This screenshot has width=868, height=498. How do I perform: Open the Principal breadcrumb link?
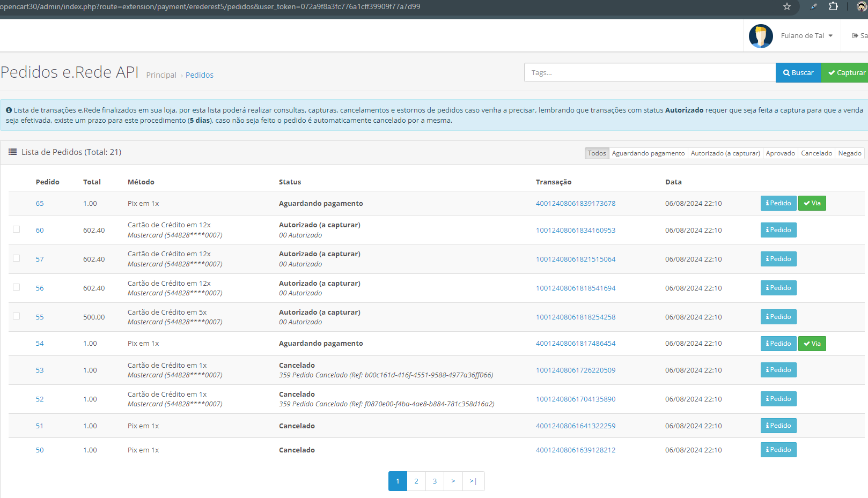[161, 75]
